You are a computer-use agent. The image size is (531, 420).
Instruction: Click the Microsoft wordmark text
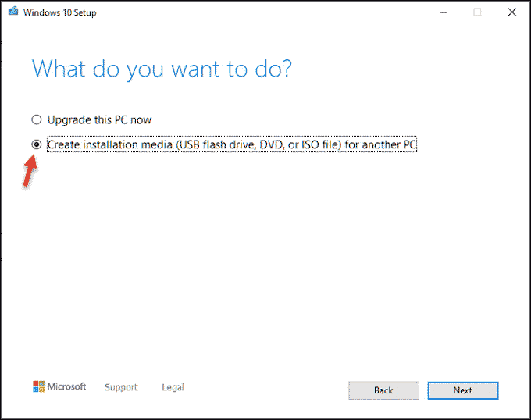pos(66,386)
